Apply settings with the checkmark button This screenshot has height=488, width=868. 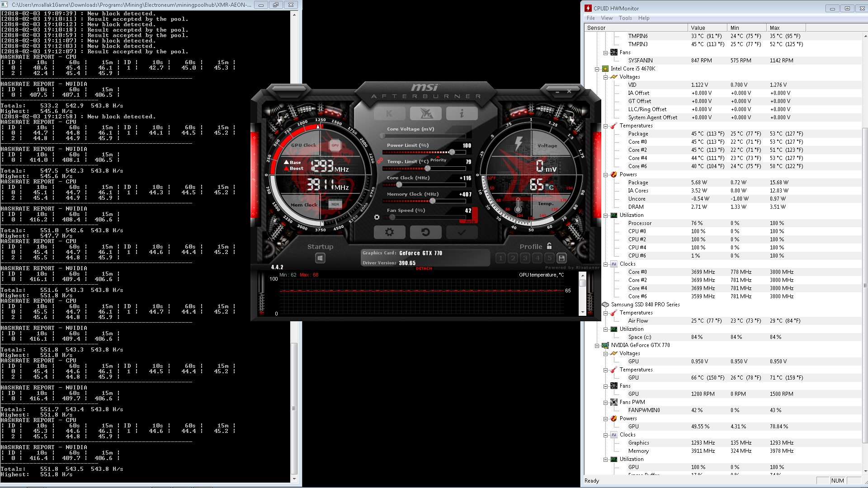coord(462,232)
